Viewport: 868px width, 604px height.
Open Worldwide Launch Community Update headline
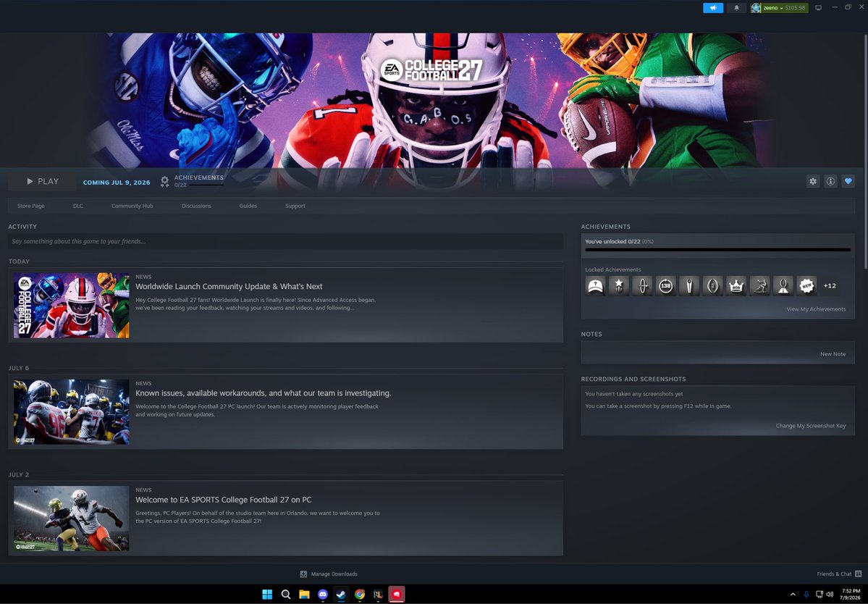pyautogui.click(x=229, y=286)
